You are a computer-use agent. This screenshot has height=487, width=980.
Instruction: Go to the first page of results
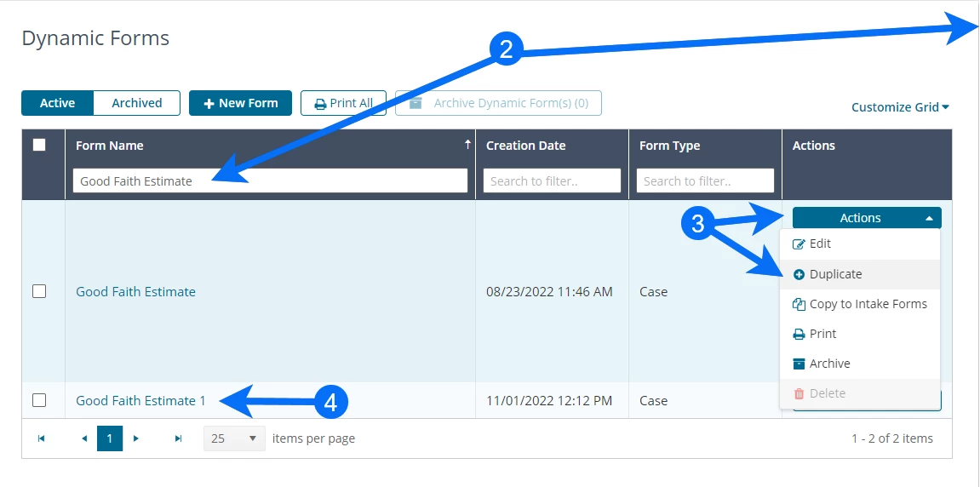point(41,438)
